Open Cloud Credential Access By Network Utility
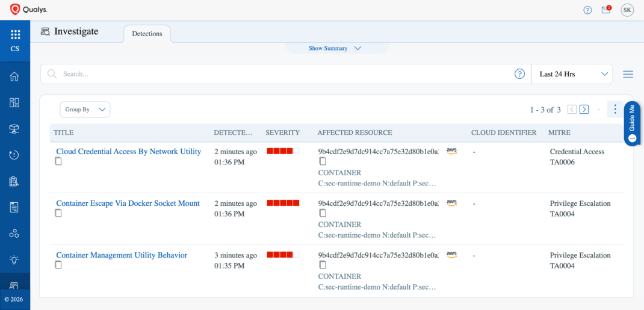 pyautogui.click(x=129, y=152)
